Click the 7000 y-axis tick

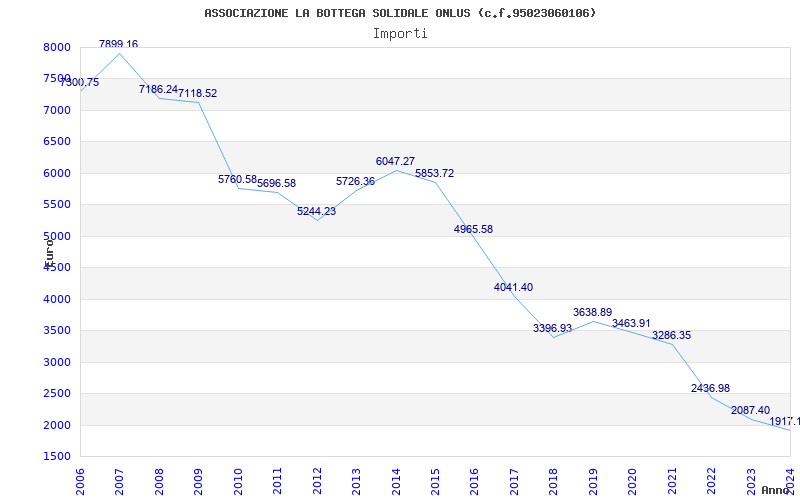coord(57,110)
